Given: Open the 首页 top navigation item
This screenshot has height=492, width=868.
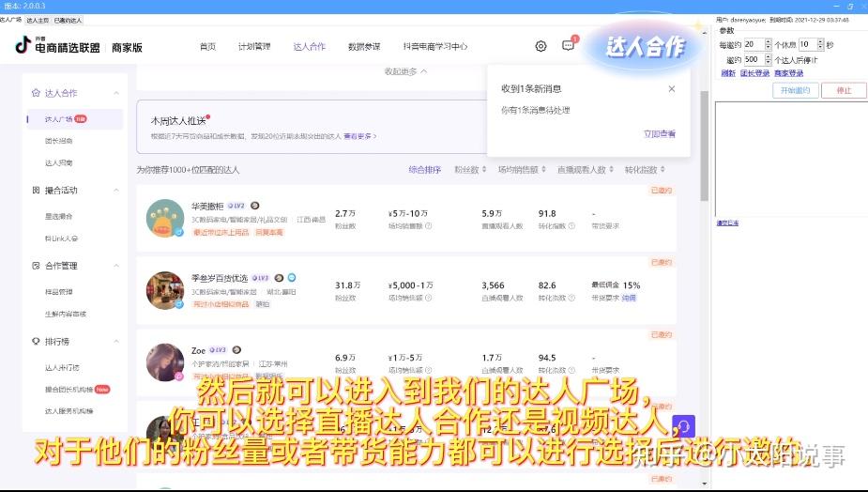Looking at the screenshot, I should 207,47.
